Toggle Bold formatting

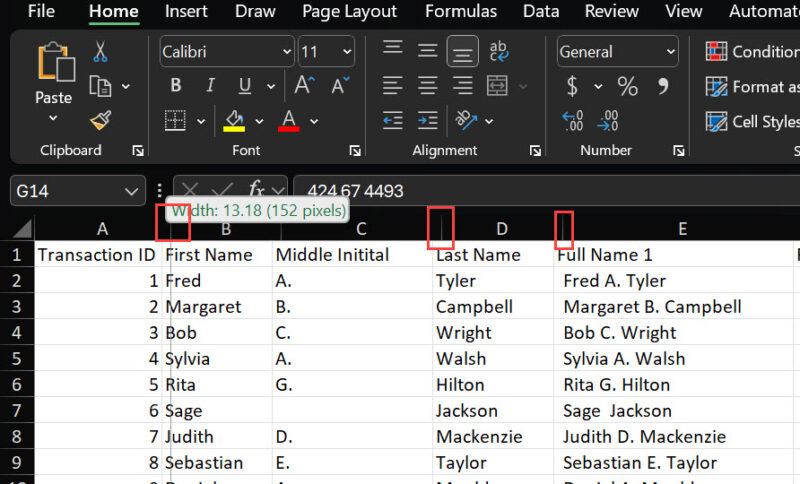click(176, 87)
